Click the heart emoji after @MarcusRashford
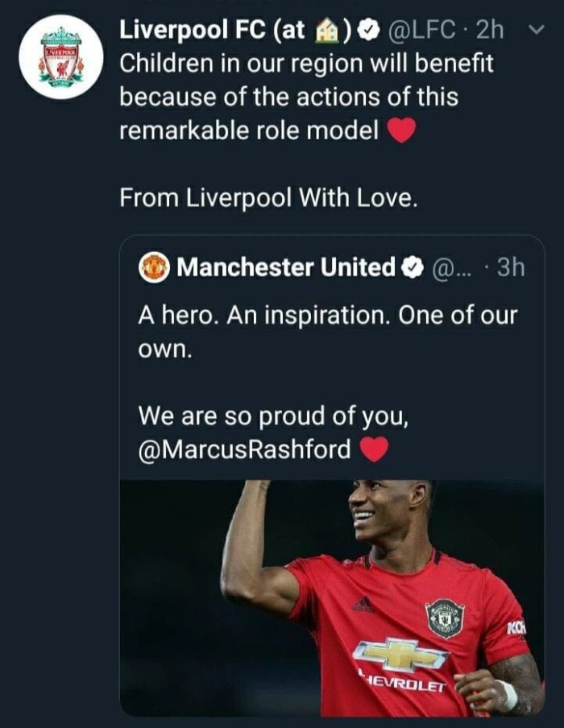 (x=374, y=449)
